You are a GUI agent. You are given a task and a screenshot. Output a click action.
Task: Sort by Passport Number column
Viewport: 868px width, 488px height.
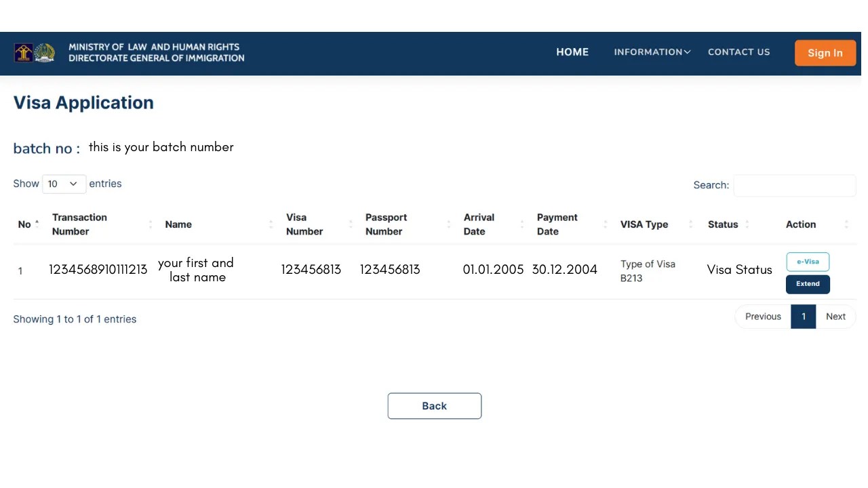[x=408, y=224]
